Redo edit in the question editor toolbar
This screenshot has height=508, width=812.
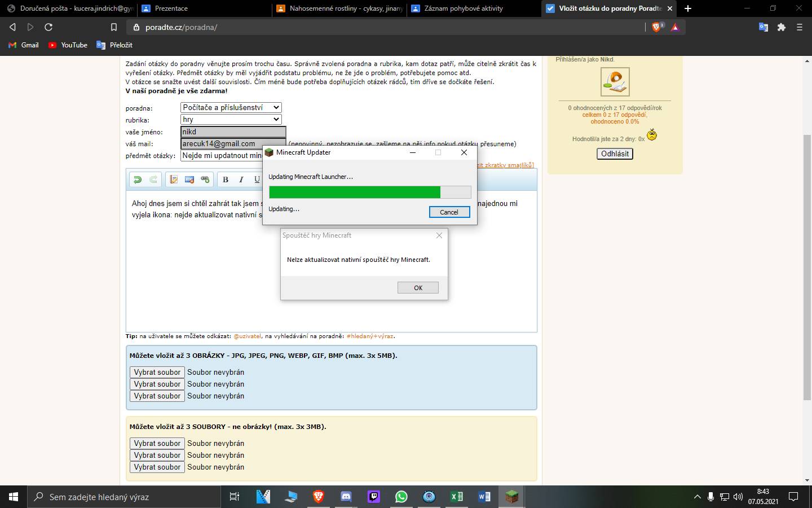pyautogui.click(x=153, y=179)
